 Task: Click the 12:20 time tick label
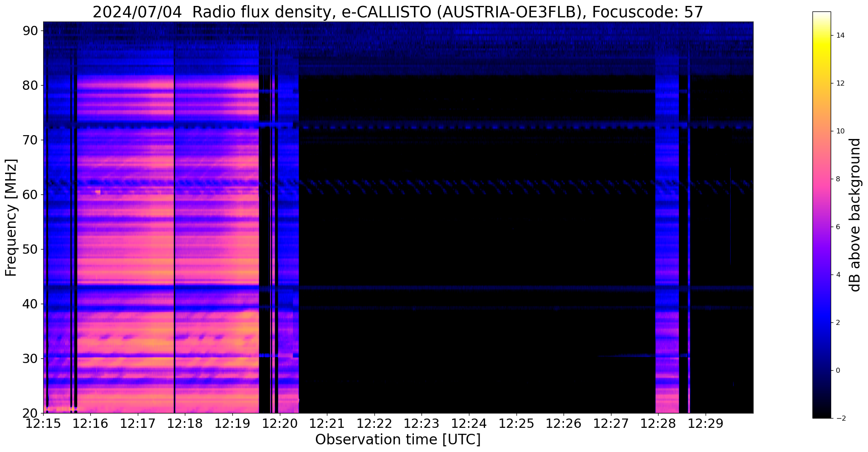(x=279, y=423)
